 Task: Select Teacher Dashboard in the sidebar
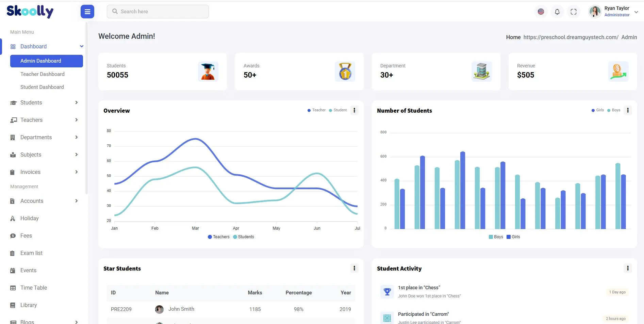(43, 74)
